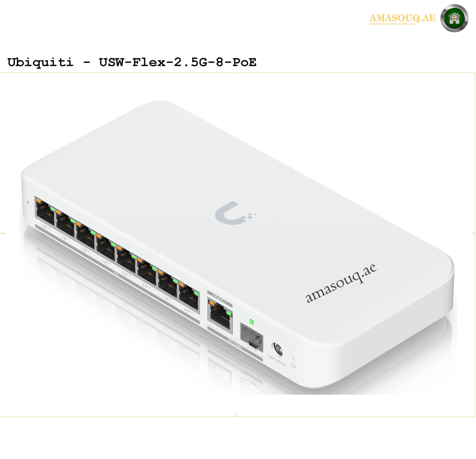This screenshot has width=476, height=459.
Task: Click the reset button pinhole icon
Action: pos(293,365)
